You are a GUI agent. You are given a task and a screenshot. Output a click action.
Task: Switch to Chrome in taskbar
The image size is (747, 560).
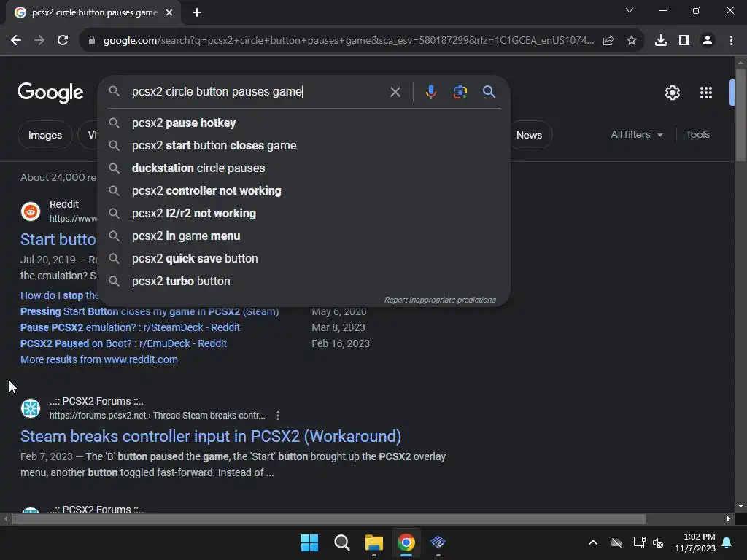tap(406, 542)
